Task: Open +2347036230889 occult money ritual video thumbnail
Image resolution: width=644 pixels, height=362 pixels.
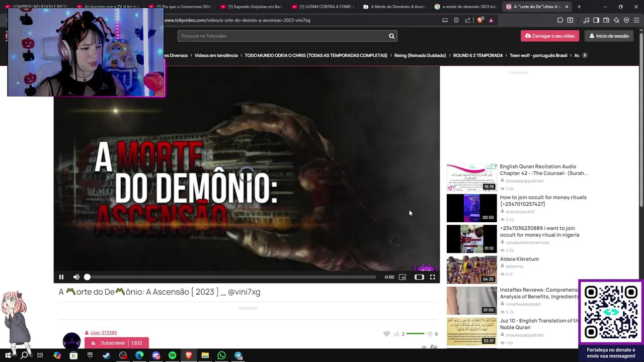Action: pyautogui.click(x=471, y=239)
